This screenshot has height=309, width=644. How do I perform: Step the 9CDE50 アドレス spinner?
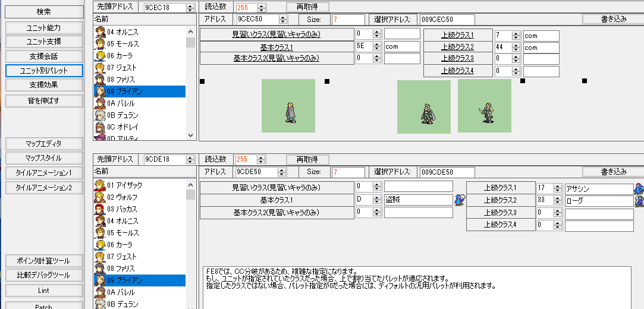(283, 172)
